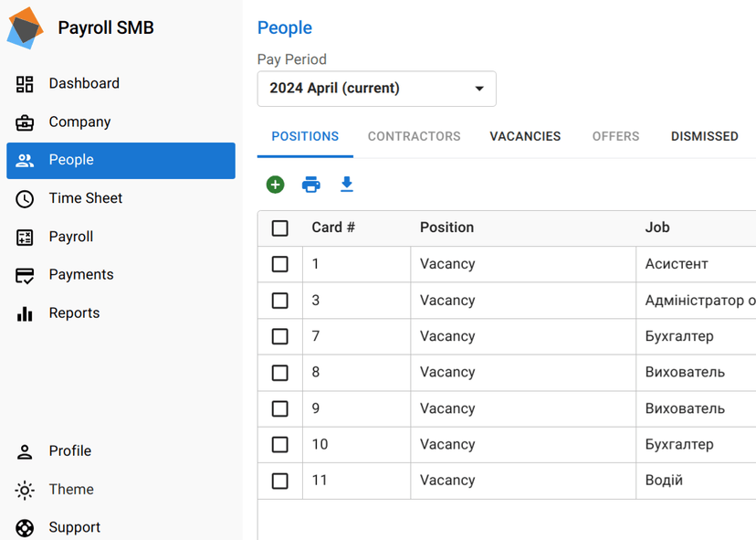Click the download export icon

pyautogui.click(x=347, y=185)
